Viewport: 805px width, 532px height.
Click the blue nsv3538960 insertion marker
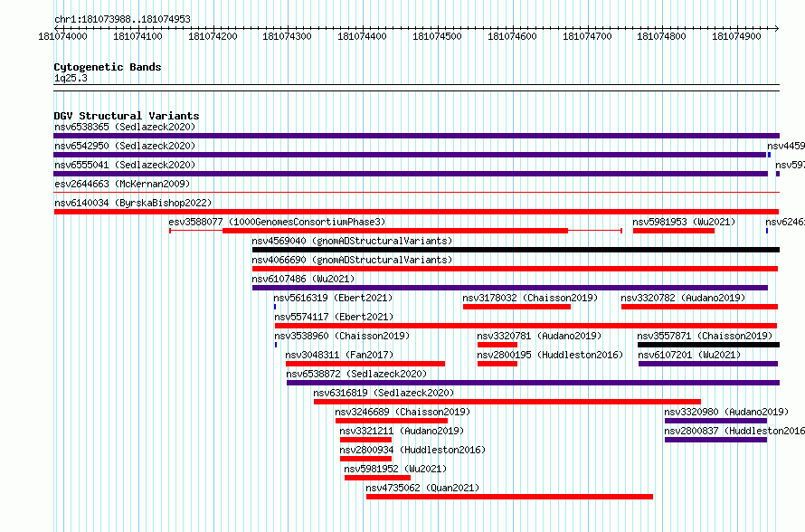click(x=276, y=345)
